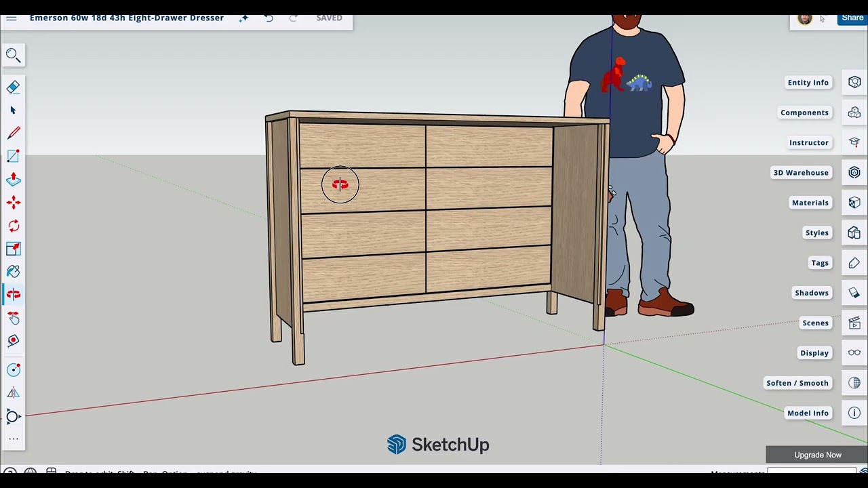The width and height of the screenshot is (868, 488).
Task: Activate the Rotate tool
Action: click(x=13, y=225)
